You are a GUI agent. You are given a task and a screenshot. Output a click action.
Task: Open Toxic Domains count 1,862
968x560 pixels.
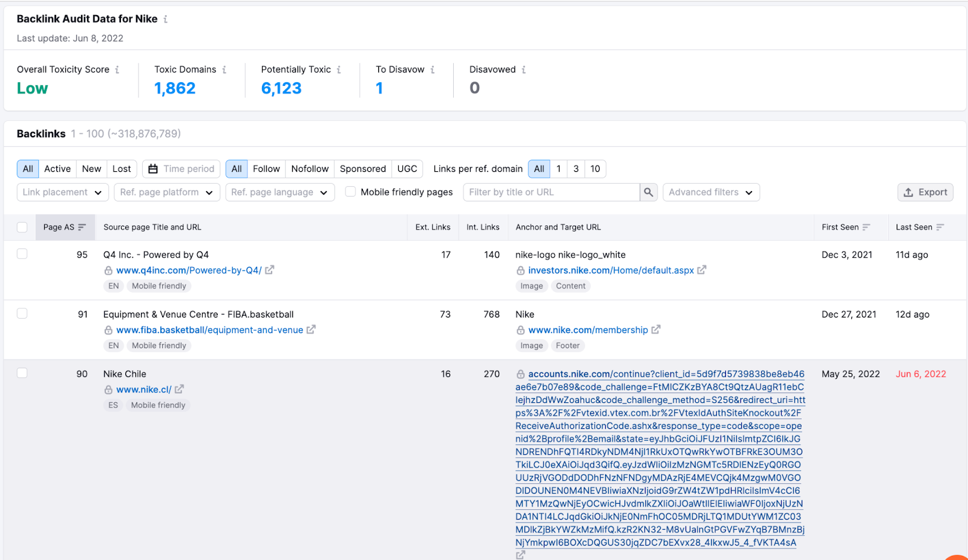(x=175, y=88)
